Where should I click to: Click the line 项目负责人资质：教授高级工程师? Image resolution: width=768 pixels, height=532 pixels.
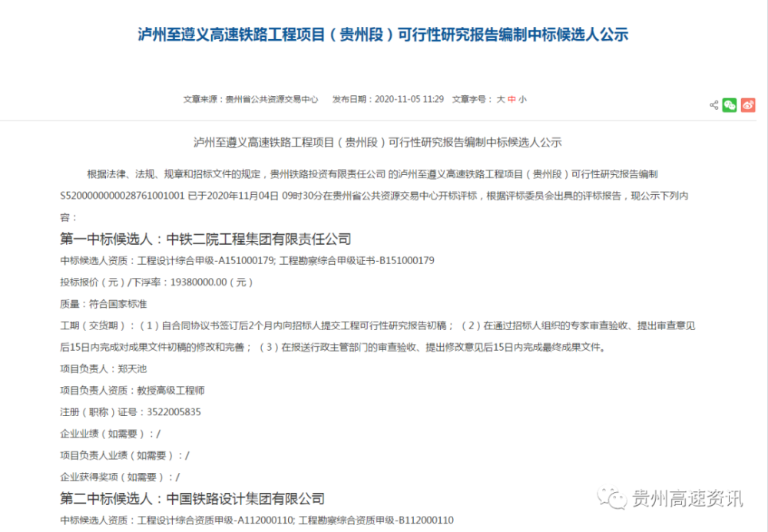coord(132,391)
